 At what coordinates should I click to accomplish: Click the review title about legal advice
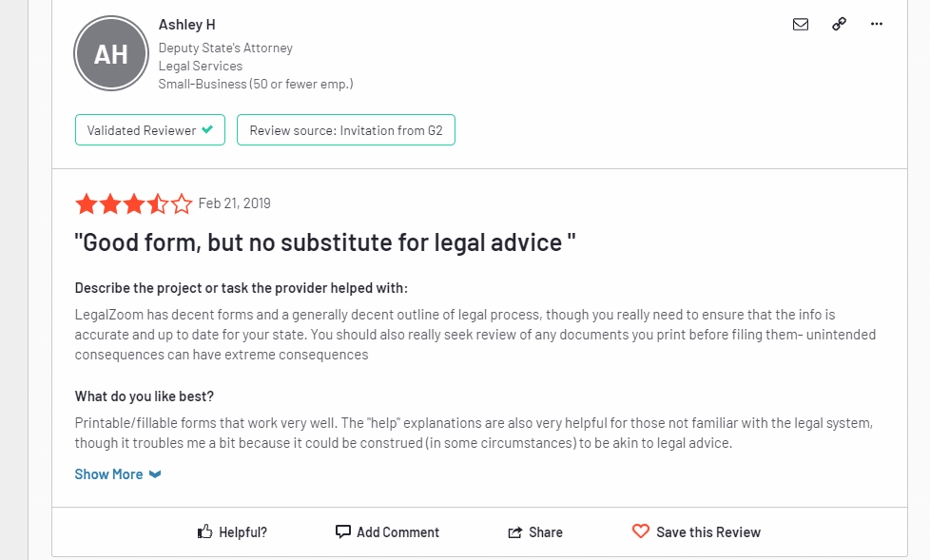click(x=325, y=242)
